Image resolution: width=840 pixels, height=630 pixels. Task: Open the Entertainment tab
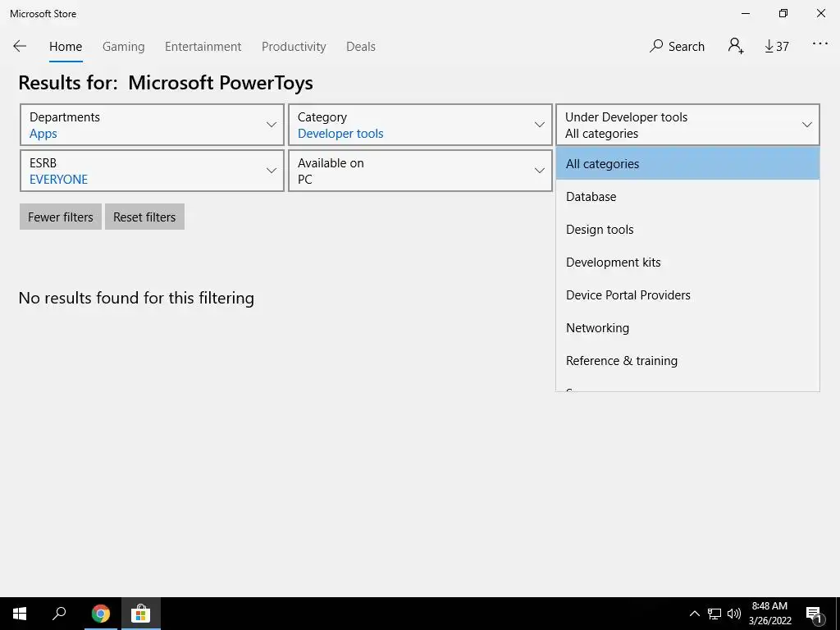coord(203,47)
